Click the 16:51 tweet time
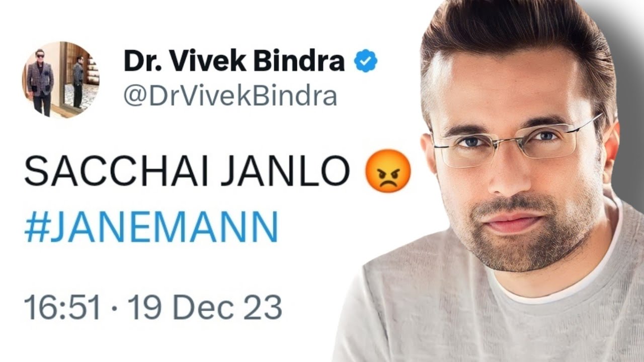 point(62,308)
